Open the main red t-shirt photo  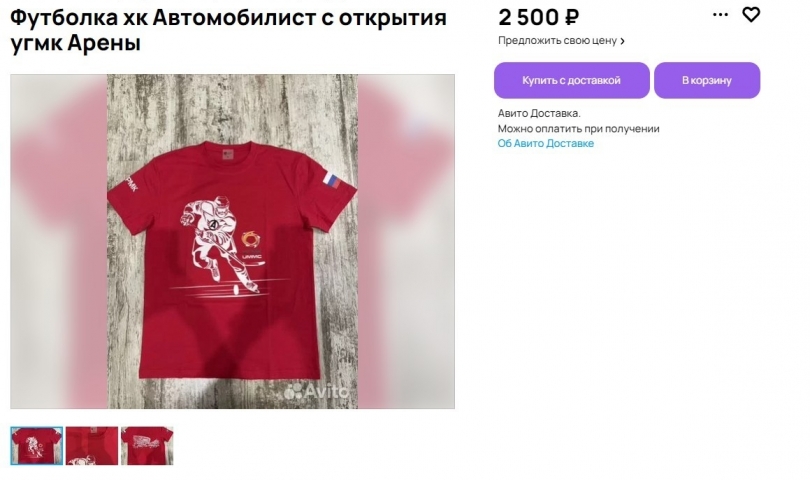click(x=232, y=241)
